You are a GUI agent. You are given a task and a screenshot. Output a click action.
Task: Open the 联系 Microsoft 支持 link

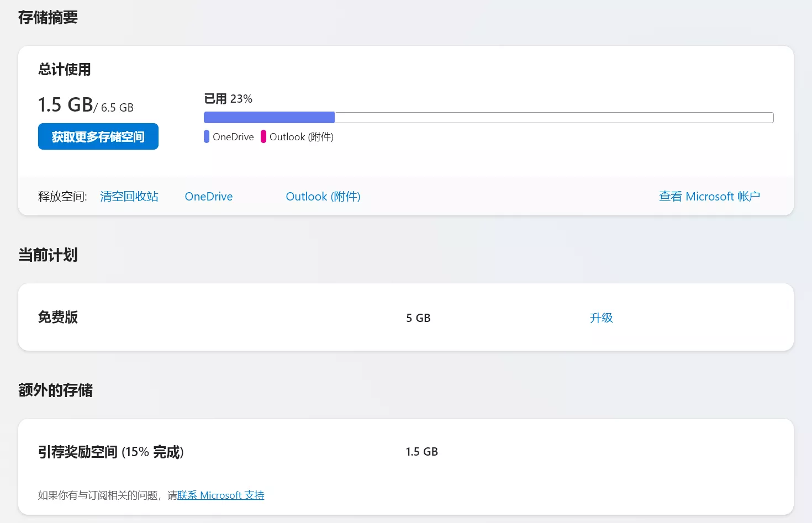(x=221, y=495)
